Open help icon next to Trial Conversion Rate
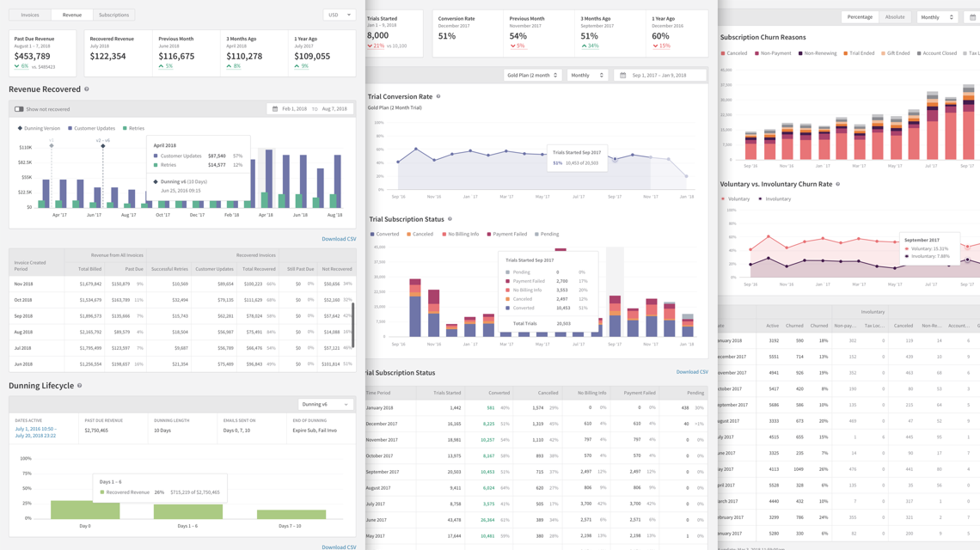The height and width of the screenshot is (550, 980). click(438, 96)
